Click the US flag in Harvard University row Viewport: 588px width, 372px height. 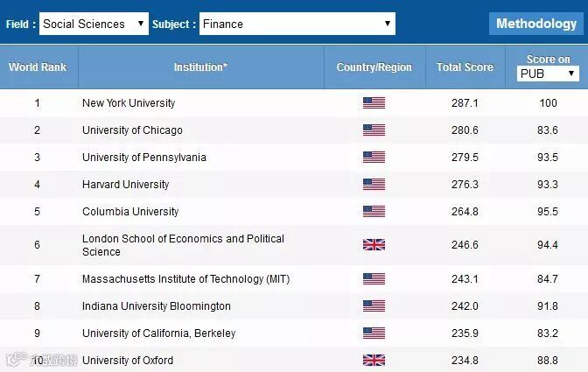[374, 185]
